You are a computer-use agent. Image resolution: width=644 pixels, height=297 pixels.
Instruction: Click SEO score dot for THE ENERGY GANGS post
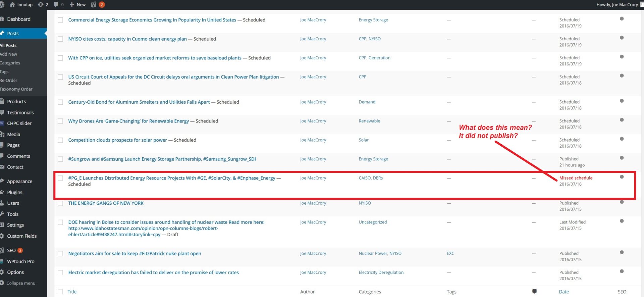(622, 202)
